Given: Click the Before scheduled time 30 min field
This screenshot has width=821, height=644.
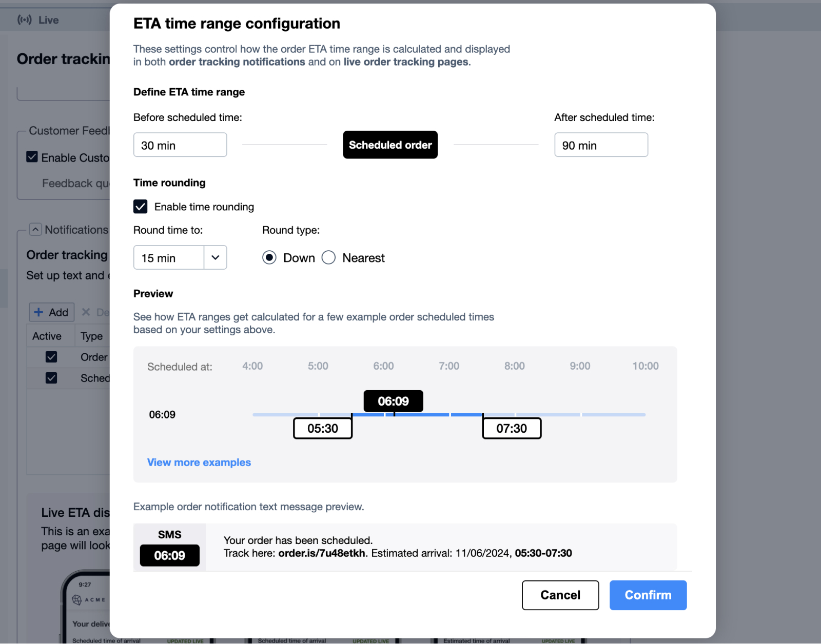Looking at the screenshot, I should click(x=180, y=145).
